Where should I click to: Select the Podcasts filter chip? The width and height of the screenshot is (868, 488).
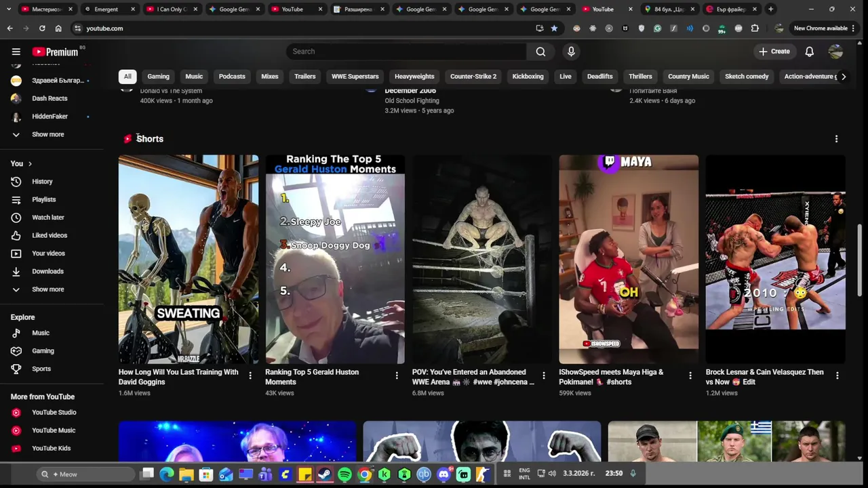click(232, 77)
